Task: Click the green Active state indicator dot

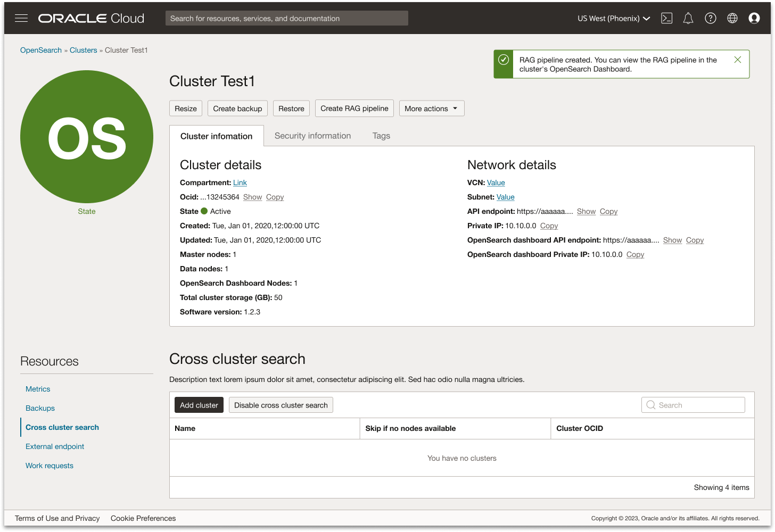Action: coord(204,211)
